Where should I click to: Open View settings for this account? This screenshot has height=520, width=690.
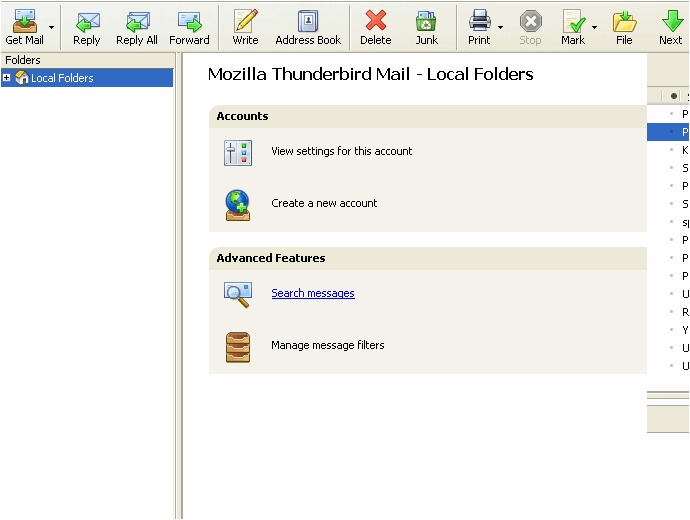pos(341,151)
